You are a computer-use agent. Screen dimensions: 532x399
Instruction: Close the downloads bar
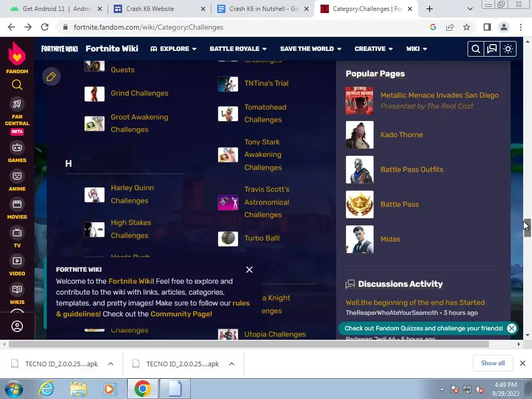point(523,363)
